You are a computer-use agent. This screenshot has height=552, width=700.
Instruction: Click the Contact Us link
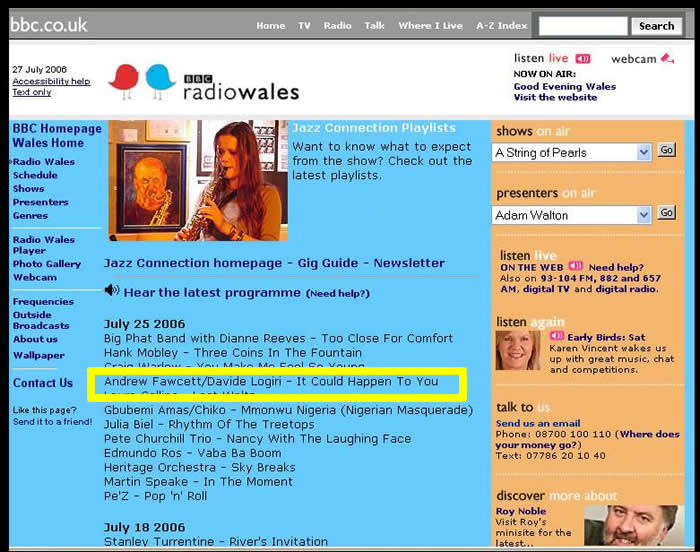point(43,383)
